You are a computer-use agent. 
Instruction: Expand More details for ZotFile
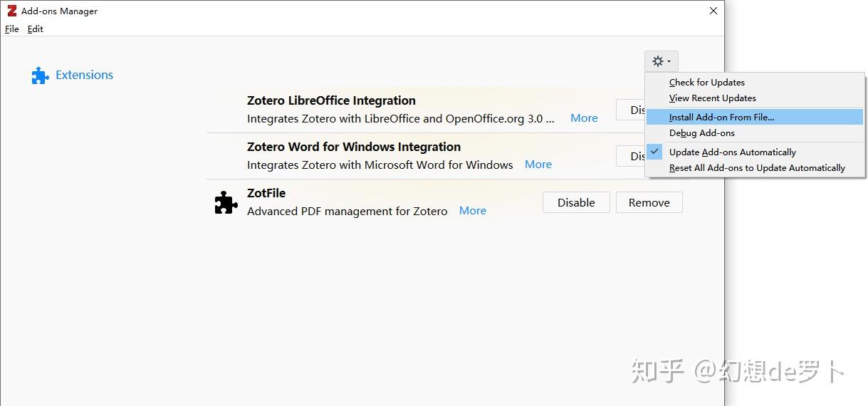tap(472, 211)
